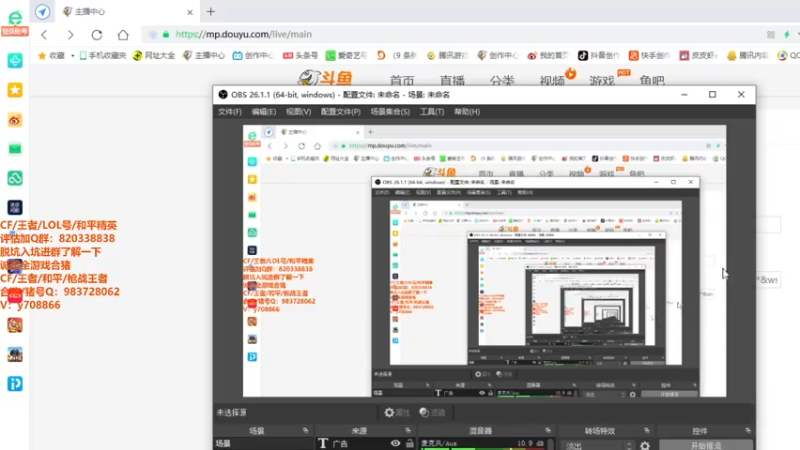The width and height of the screenshot is (800, 450).
Task: Select the 场景 item in the scenes list
Action: [264, 444]
